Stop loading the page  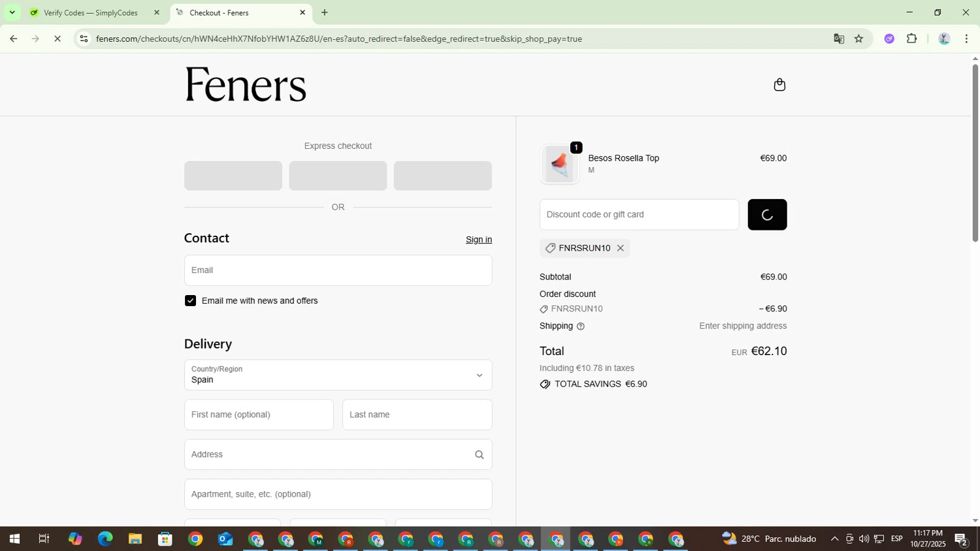click(57, 39)
